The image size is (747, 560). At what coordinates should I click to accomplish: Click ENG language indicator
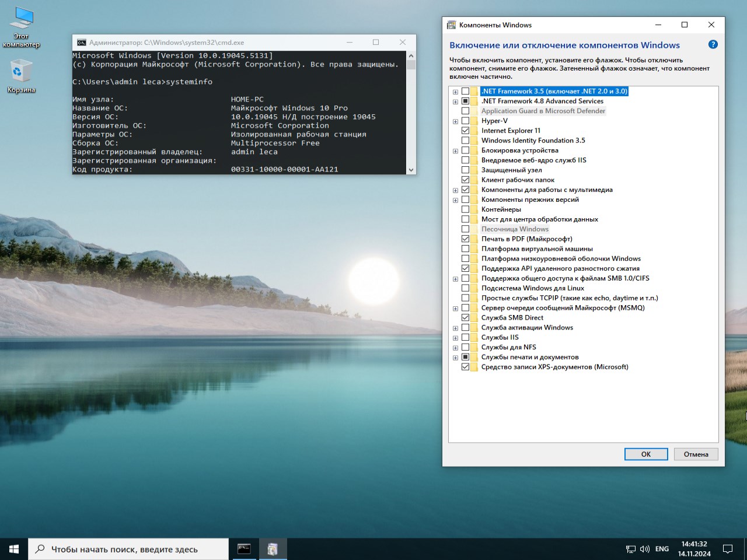[662, 549]
